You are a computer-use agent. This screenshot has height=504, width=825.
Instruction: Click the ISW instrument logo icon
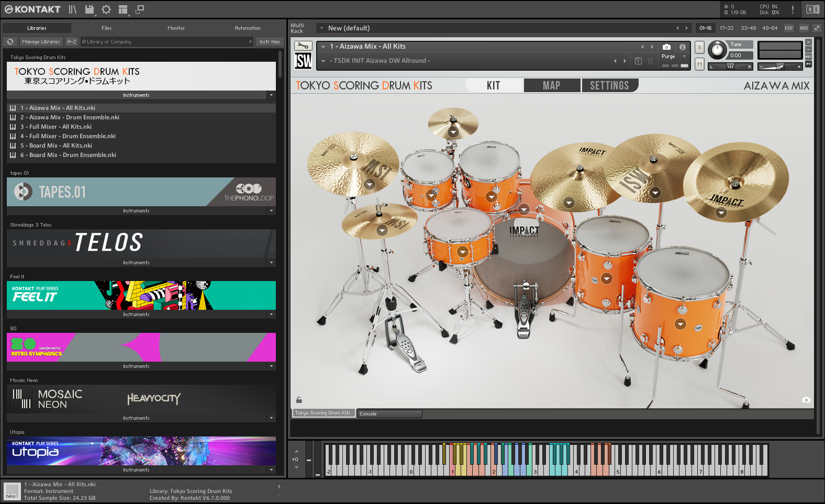tap(303, 61)
